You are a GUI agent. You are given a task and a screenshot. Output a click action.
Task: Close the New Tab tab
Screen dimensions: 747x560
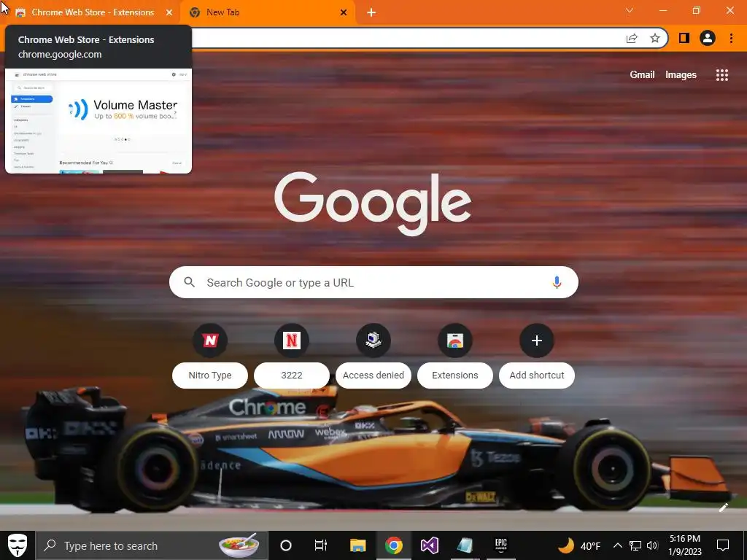click(344, 12)
